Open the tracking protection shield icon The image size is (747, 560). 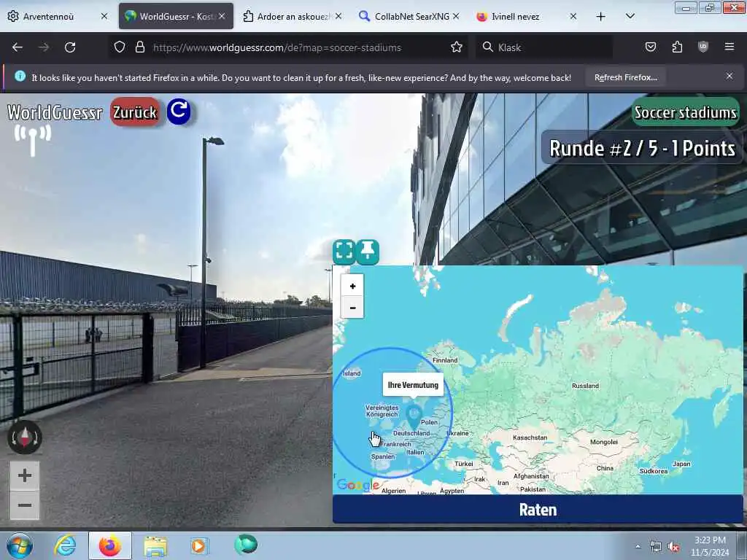(120, 47)
